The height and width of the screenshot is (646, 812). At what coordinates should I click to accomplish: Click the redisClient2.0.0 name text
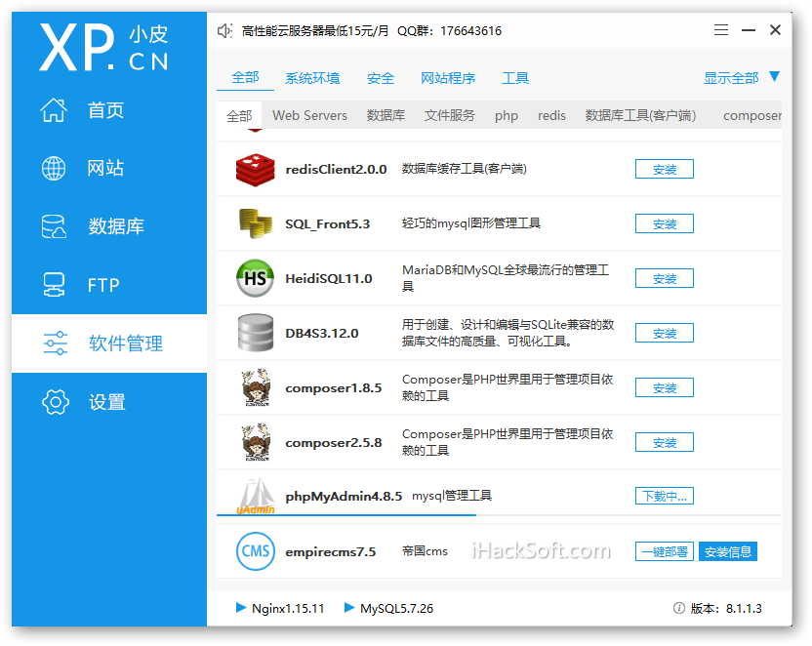(336, 169)
